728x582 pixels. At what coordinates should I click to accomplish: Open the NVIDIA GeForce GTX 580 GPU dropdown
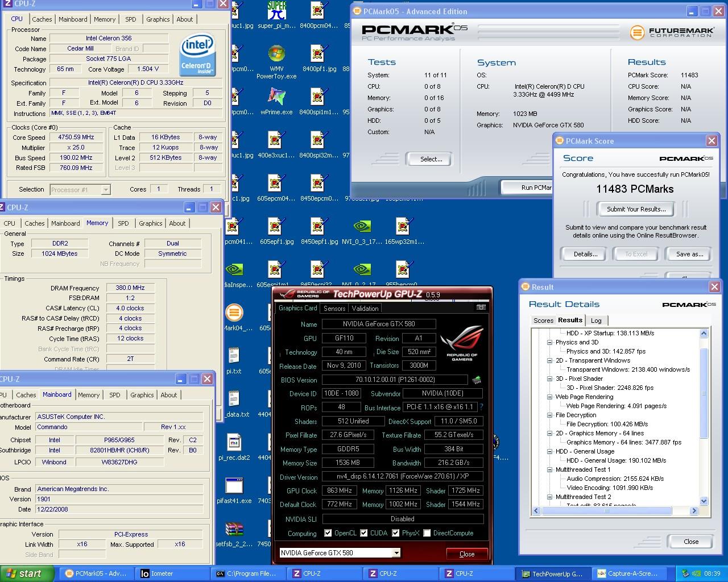tap(396, 553)
